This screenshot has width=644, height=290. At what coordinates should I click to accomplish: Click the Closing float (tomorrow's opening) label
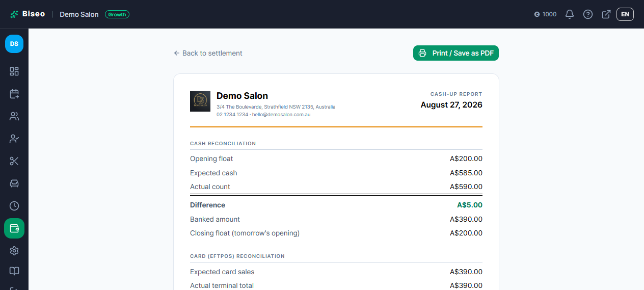(245, 233)
